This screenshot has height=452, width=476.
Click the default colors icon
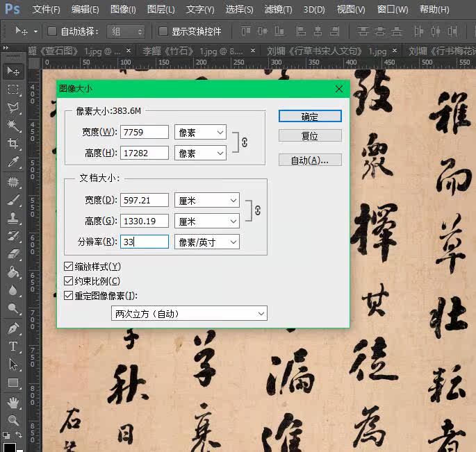tap(6, 435)
